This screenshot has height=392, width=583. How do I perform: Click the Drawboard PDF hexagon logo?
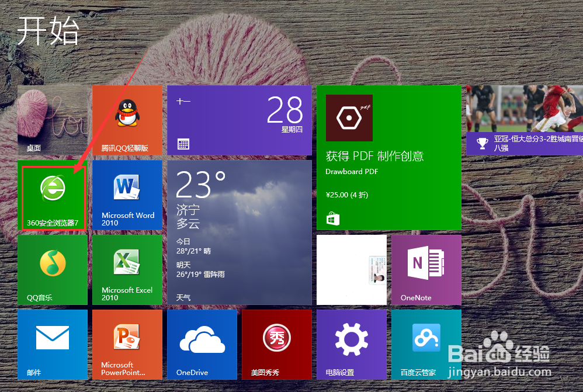click(x=349, y=118)
